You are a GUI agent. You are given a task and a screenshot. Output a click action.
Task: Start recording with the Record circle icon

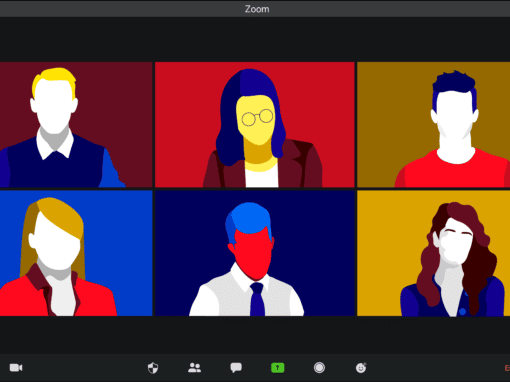tap(319, 368)
